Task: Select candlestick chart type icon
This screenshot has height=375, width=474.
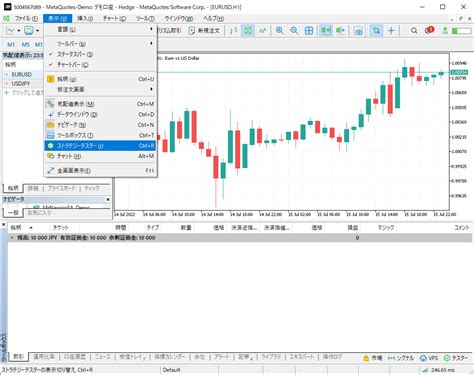Action: [248, 31]
